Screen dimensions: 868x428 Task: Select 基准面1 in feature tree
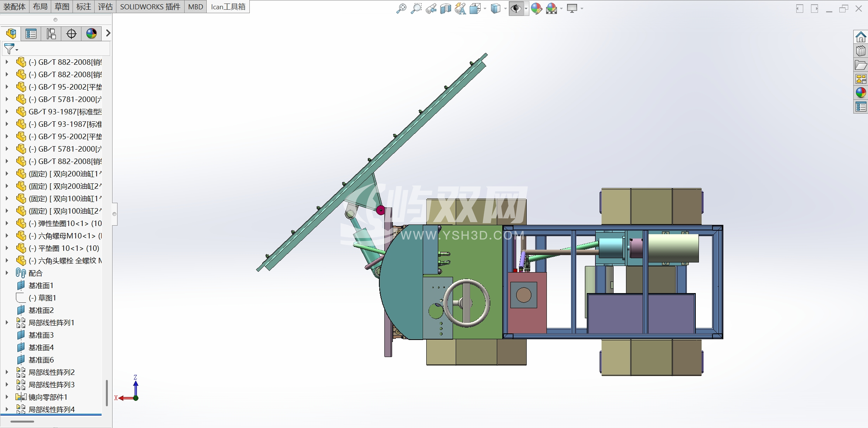click(41, 285)
